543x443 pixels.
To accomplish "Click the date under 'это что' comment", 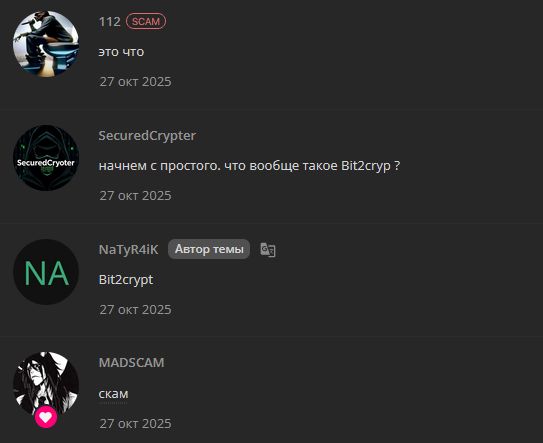I will [135, 82].
